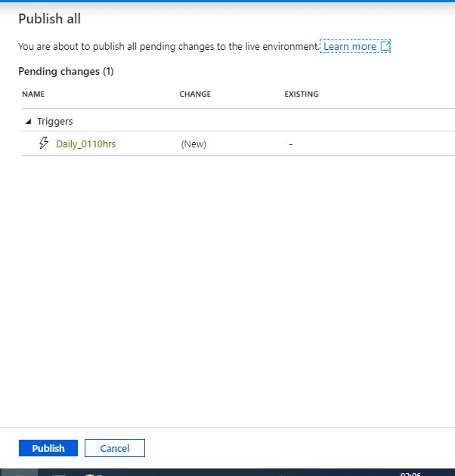Click the lightning bolt trigger icon
Image resolution: width=455 pixels, height=476 pixels.
[x=44, y=143]
